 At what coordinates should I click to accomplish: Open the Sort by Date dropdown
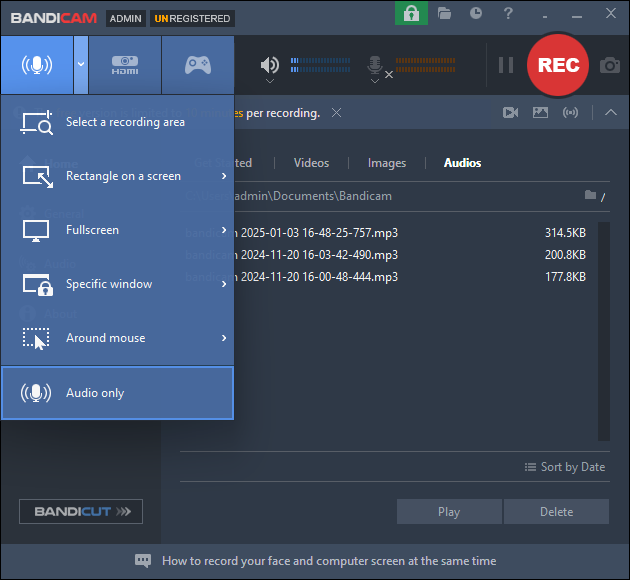point(565,467)
